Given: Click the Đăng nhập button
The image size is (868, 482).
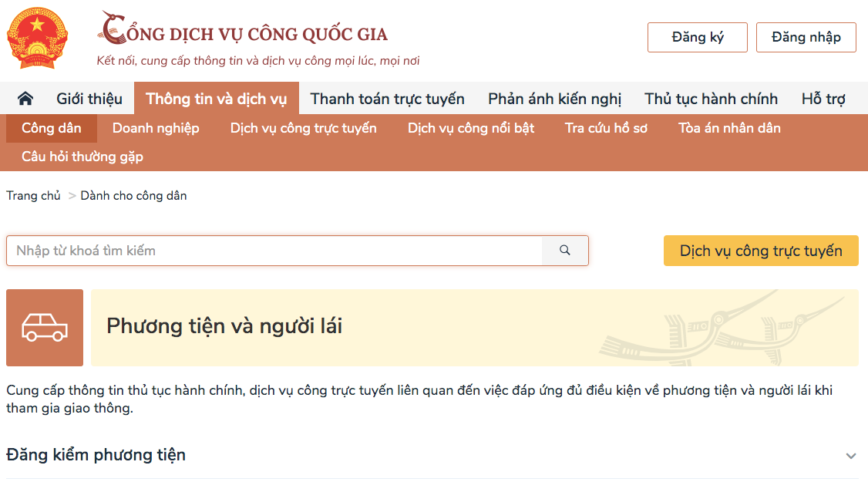Looking at the screenshot, I should tap(806, 37).
